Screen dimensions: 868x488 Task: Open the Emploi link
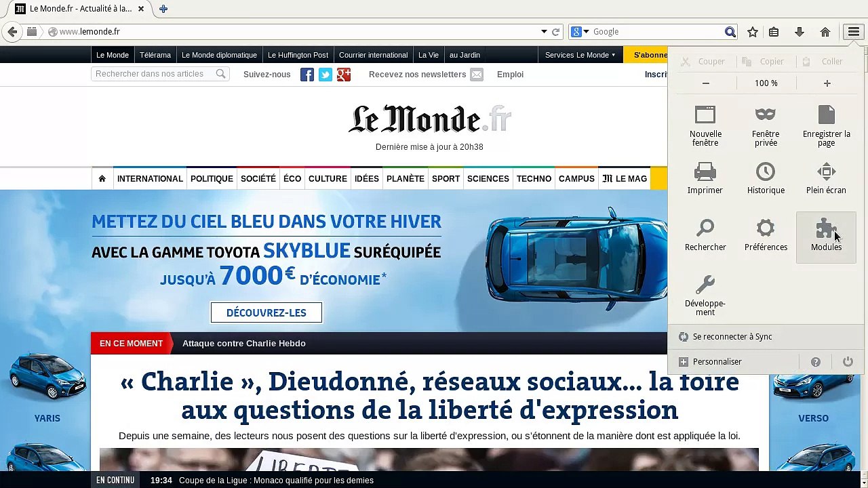[510, 75]
